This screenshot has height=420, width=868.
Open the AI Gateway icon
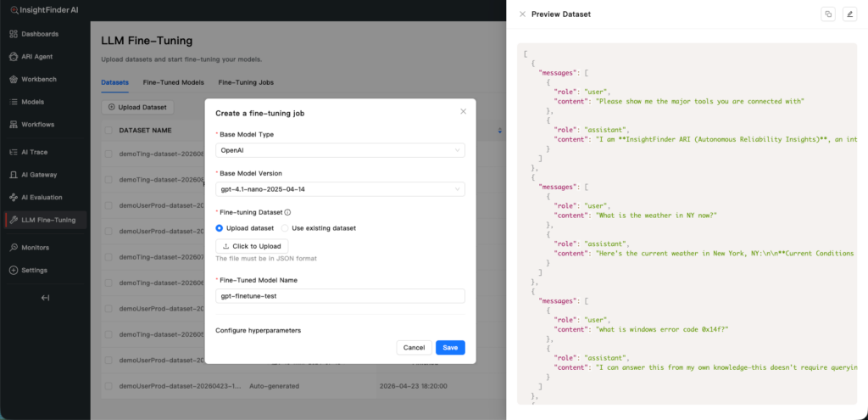[x=14, y=175]
